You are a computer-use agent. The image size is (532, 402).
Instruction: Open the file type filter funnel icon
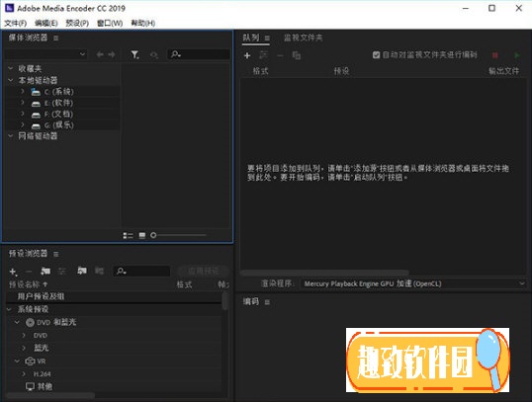135,55
